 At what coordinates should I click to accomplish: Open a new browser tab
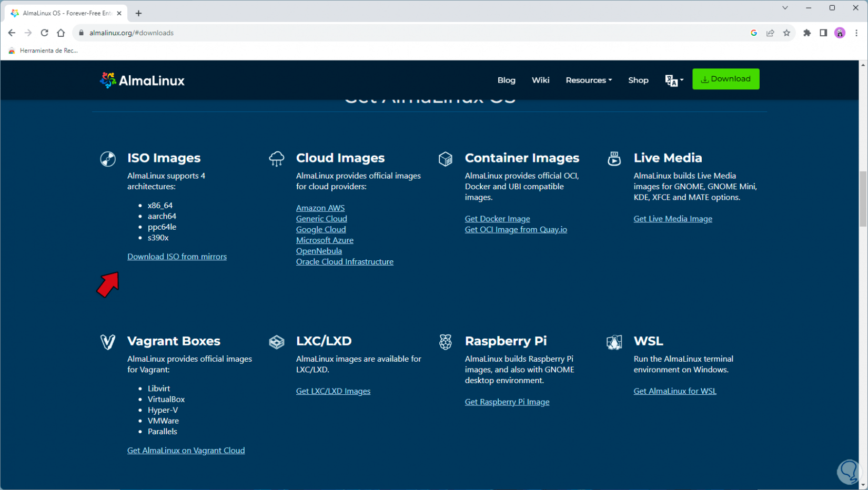coord(139,13)
